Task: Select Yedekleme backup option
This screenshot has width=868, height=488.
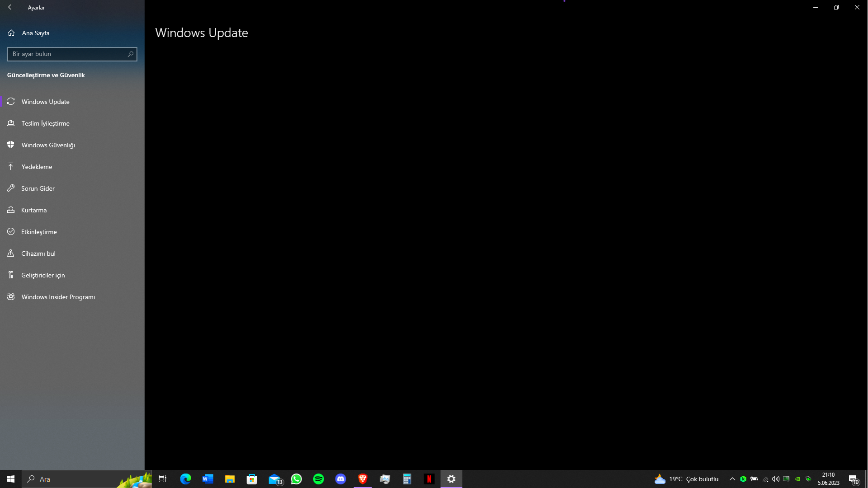Action: click(37, 167)
